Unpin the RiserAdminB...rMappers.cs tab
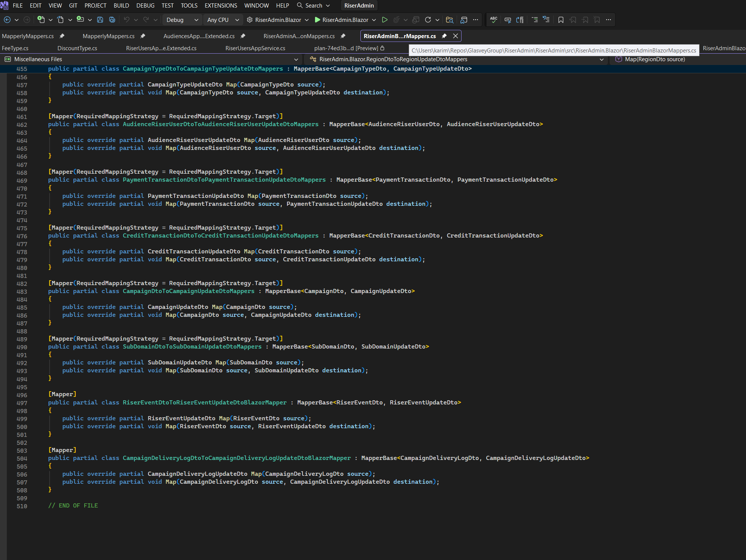The height and width of the screenshot is (560, 746). (444, 36)
